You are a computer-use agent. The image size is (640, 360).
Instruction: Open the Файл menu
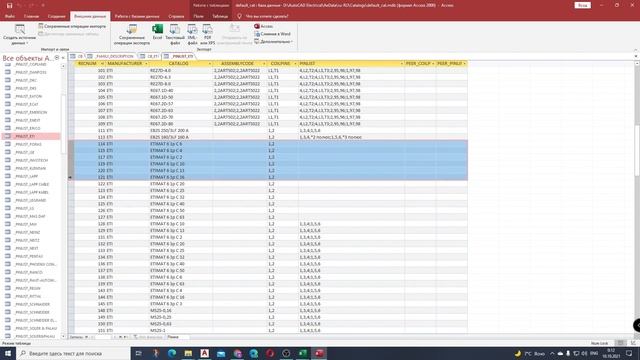pyautogui.click(x=10, y=16)
